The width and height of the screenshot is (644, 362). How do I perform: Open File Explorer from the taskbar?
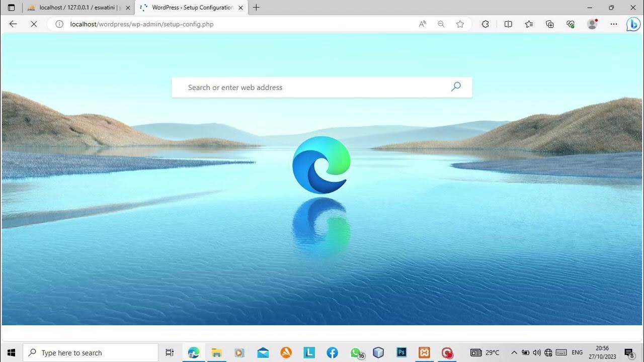[x=217, y=353]
